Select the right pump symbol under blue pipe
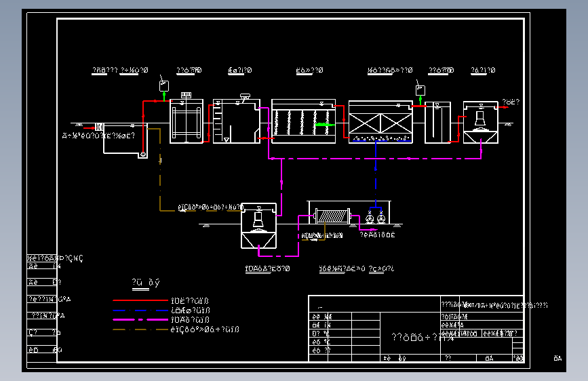This screenshot has width=588, height=381. pos(381,218)
